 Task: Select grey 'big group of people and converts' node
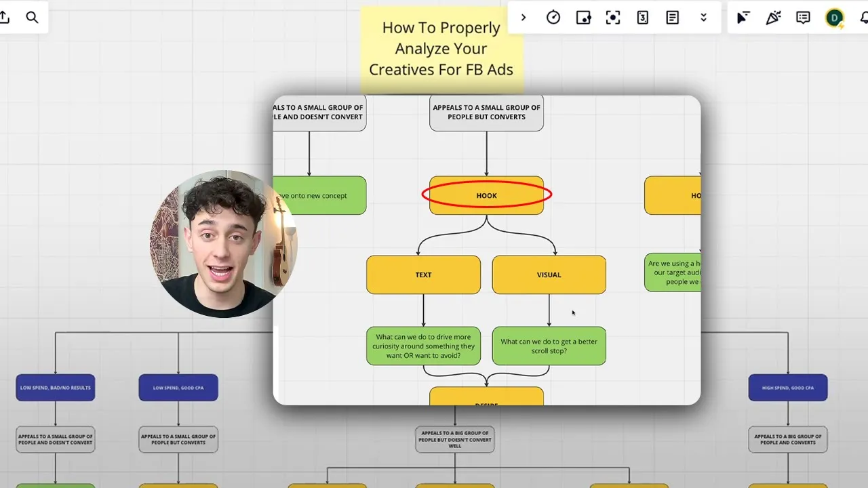pyautogui.click(x=788, y=439)
